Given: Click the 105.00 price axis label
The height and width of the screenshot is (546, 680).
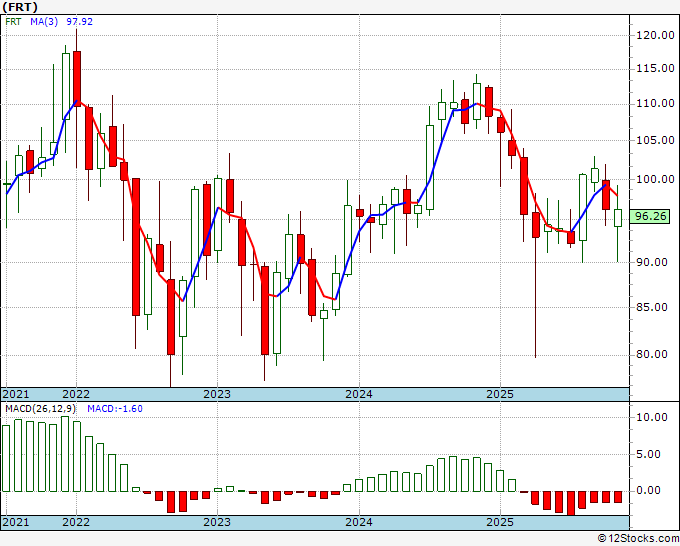Looking at the screenshot, I should 655,141.
